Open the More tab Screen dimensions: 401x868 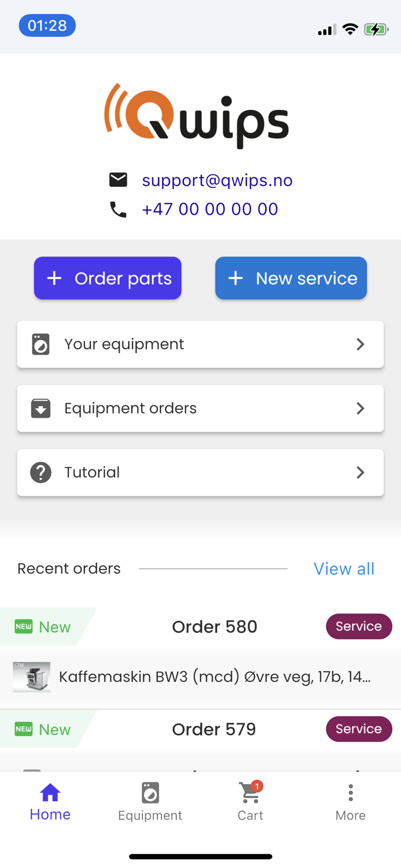click(x=351, y=801)
